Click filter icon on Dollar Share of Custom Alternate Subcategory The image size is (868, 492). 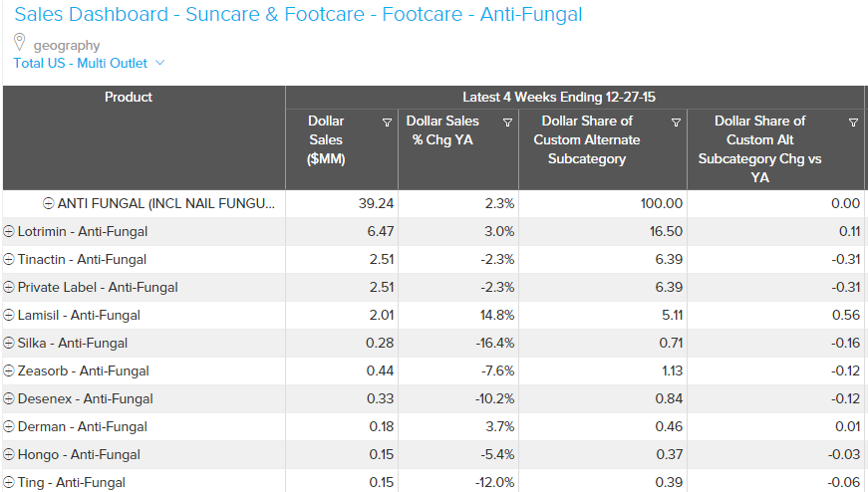[676, 123]
